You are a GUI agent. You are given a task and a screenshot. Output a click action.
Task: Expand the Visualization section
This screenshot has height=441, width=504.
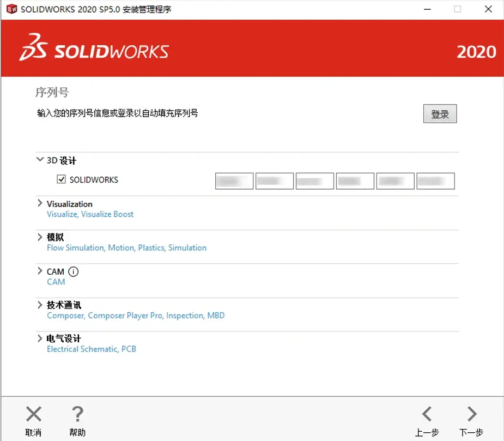click(40, 203)
